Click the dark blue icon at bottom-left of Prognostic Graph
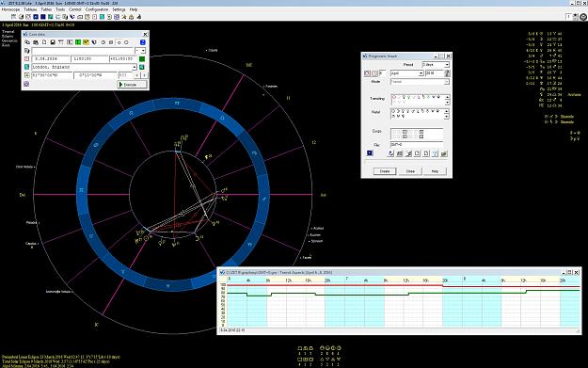The image size is (588, 368). click(370, 153)
